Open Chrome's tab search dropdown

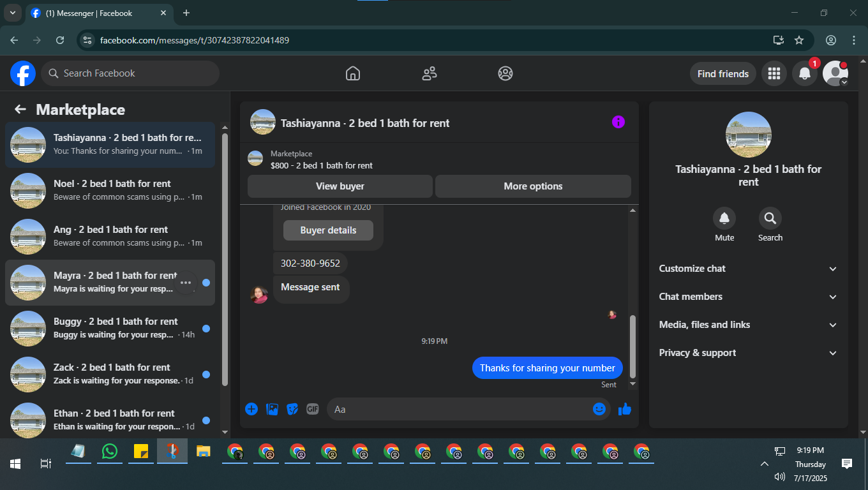pos(12,13)
